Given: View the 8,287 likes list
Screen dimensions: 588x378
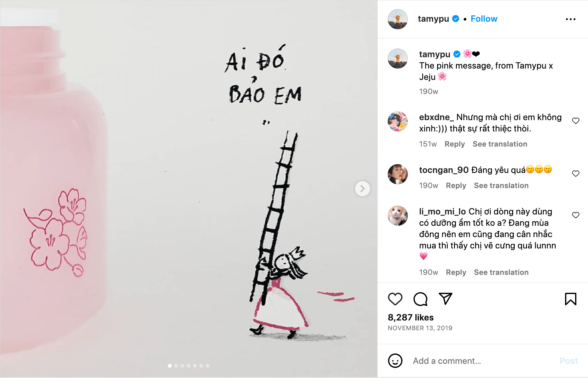Looking at the screenshot, I should (x=411, y=317).
